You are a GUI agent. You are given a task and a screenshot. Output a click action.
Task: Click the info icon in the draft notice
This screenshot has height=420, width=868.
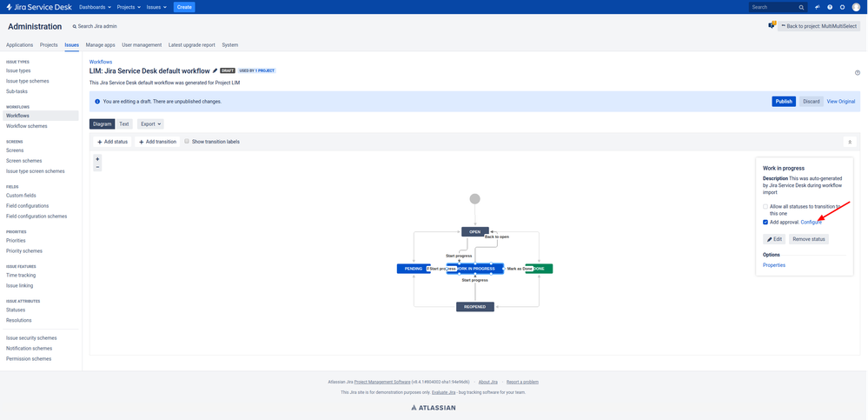(97, 102)
